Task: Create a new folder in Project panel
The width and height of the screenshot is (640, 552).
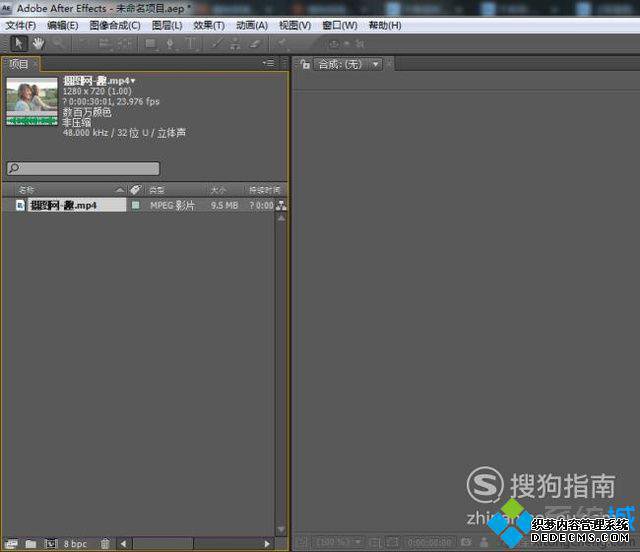Action: (31, 544)
